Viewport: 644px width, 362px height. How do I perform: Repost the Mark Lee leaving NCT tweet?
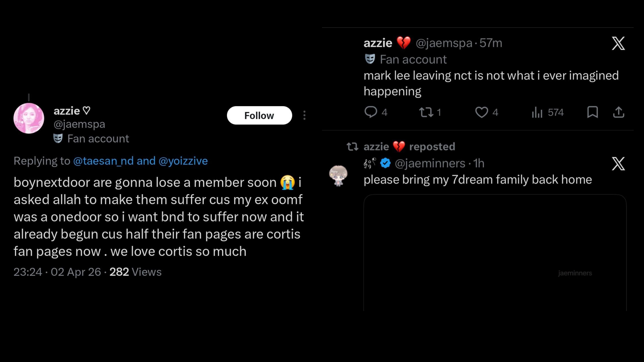[426, 112]
